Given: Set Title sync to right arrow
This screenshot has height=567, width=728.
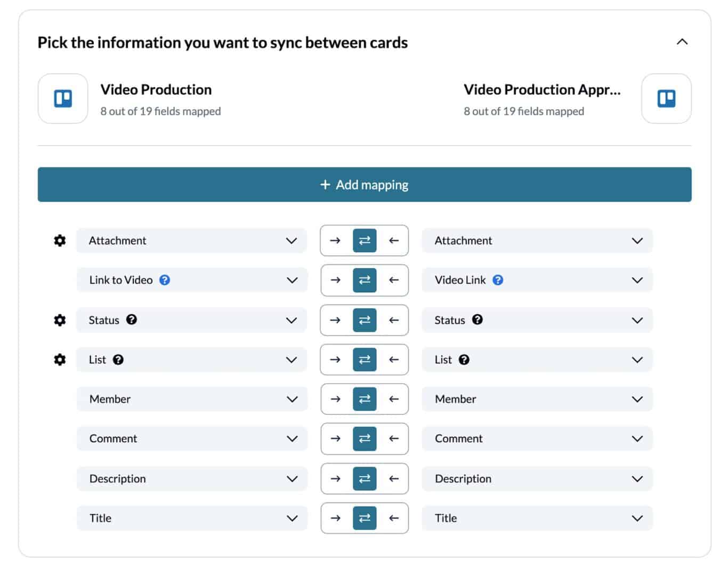Looking at the screenshot, I should point(335,518).
